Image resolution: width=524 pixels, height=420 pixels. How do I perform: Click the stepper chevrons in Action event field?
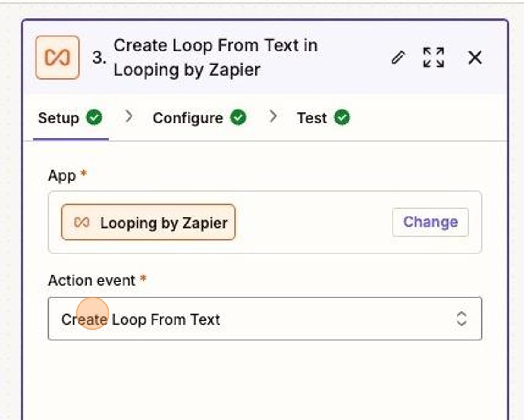coord(461,319)
